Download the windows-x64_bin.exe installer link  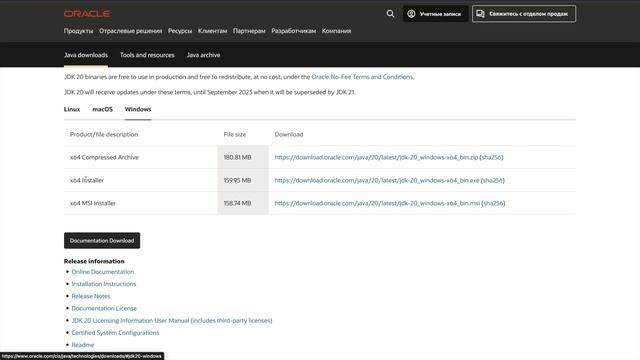pyautogui.click(x=377, y=180)
